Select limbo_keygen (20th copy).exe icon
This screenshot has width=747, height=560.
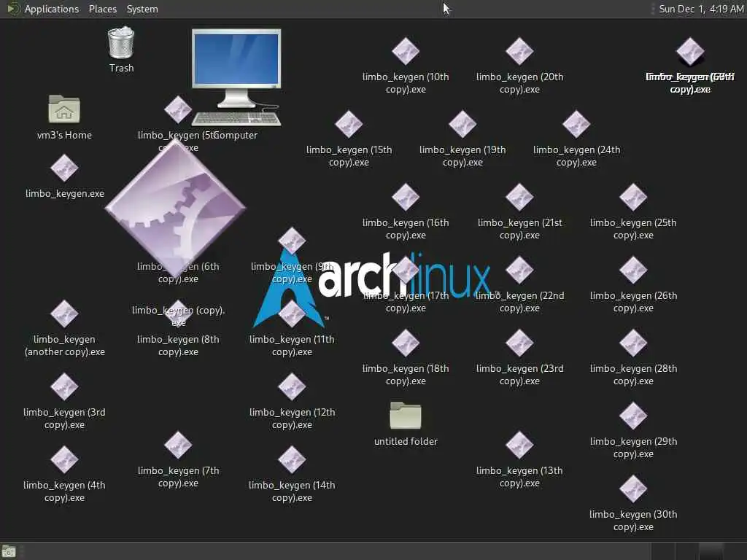click(519, 52)
